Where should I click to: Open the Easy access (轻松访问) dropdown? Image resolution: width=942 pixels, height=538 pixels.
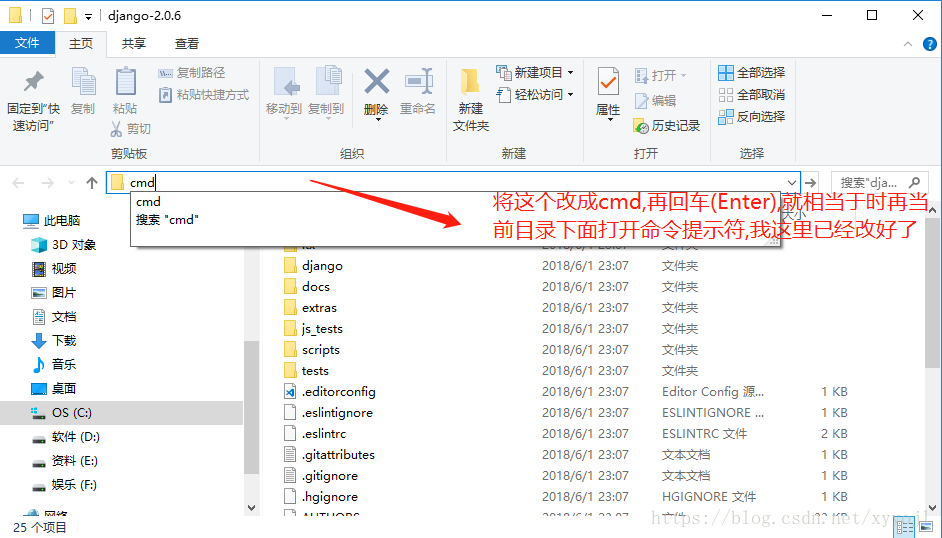[x=534, y=95]
